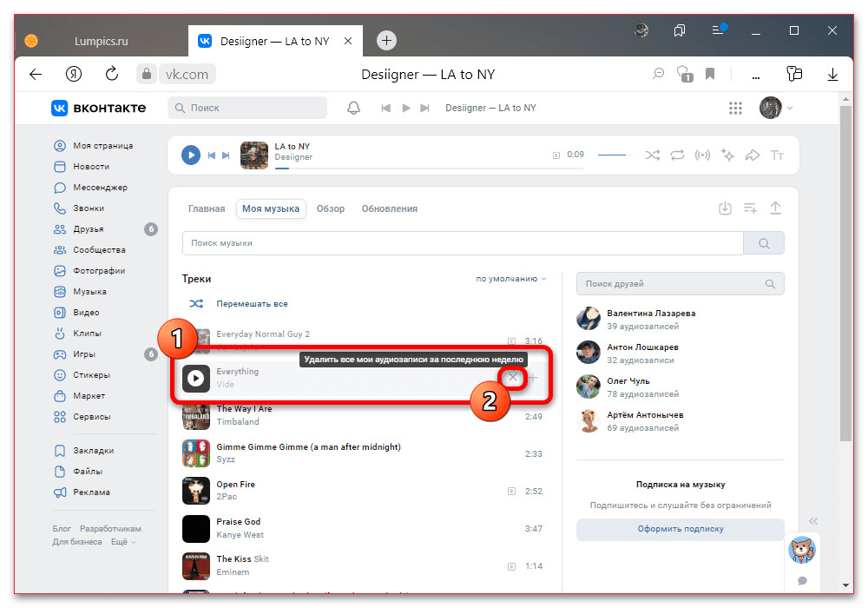Click header previous track button
This screenshot has height=608, width=868.
tap(386, 108)
